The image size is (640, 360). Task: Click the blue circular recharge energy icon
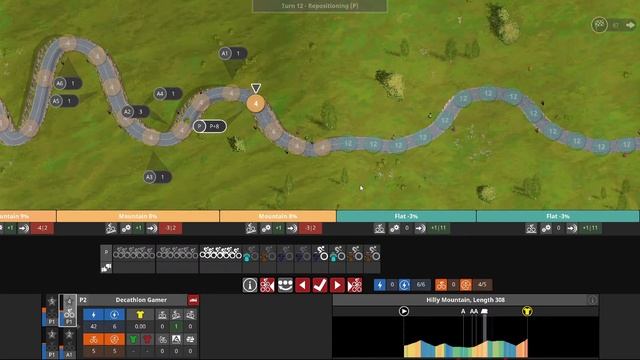point(404,285)
